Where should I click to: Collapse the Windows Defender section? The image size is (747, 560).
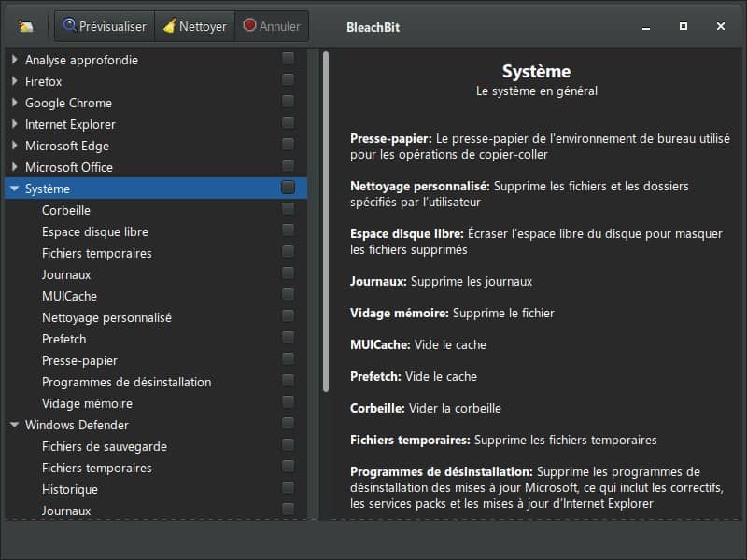tap(14, 425)
